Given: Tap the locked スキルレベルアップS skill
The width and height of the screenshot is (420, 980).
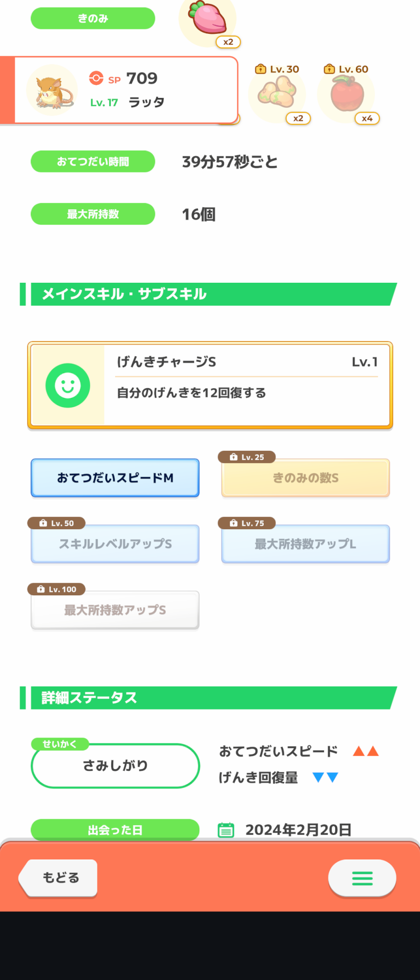Looking at the screenshot, I should (115, 544).
